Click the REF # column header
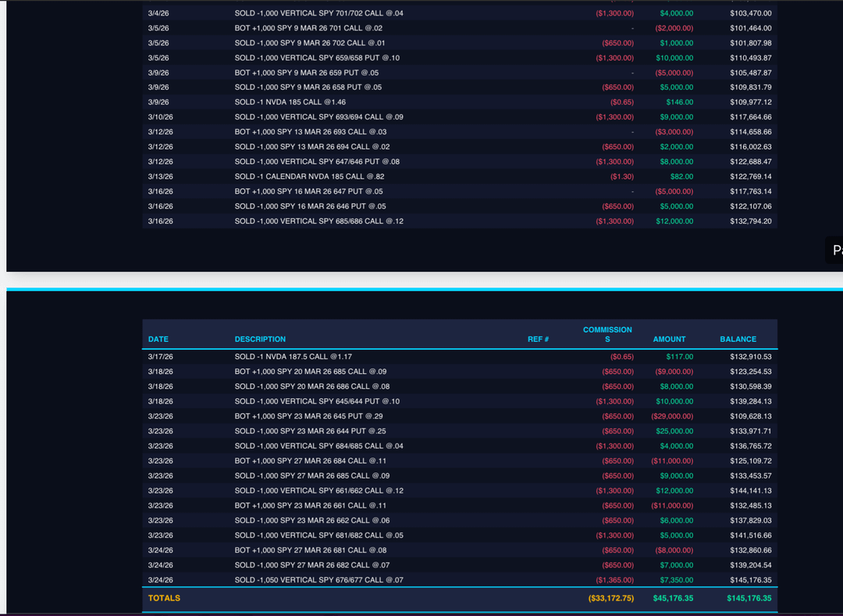843x616 pixels. pos(538,340)
